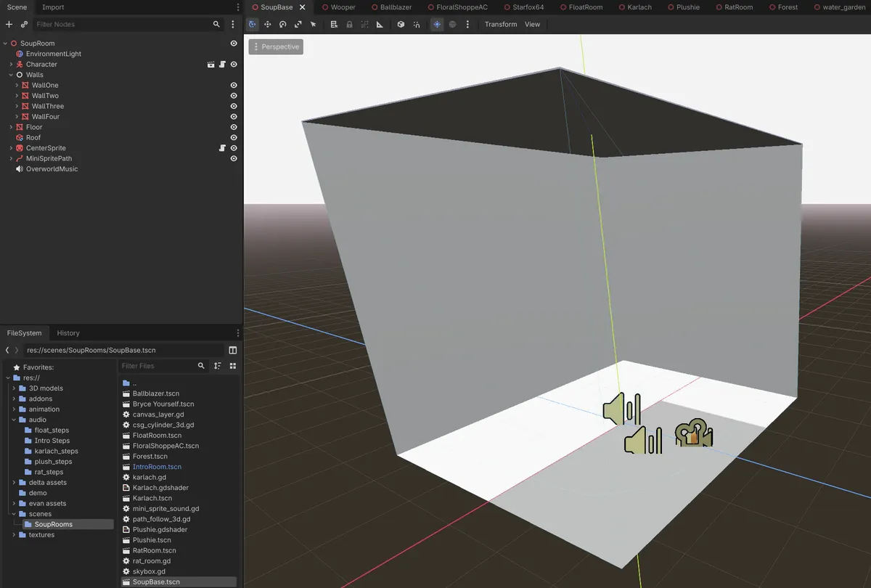871x588 pixels.
Task: Close the SoupBase scene tab
Action: coord(303,7)
